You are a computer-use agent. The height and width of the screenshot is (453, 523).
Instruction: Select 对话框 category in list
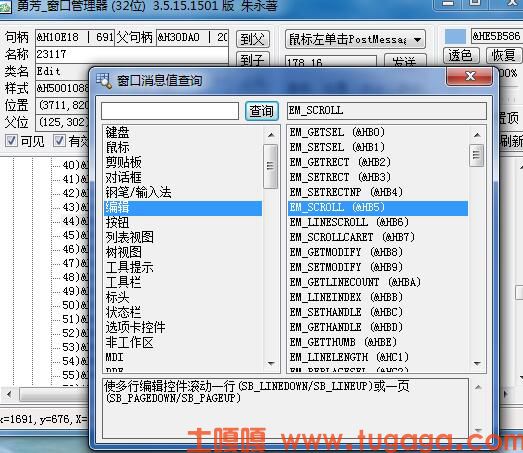point(183,177)
